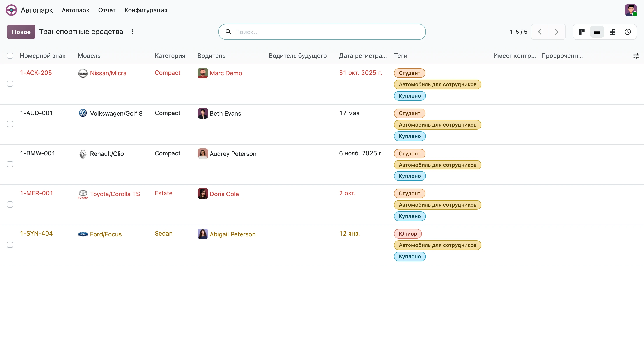Image resolution: width=644 pixels, height=359 pixels.
Task: Create a record with Новое button
Action: [x=21, y=32]
